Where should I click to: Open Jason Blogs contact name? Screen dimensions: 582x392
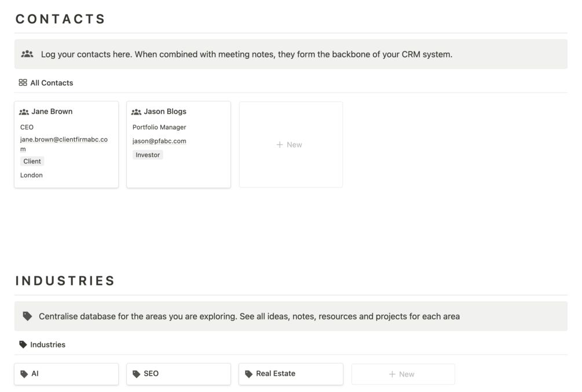pos(165,112)
